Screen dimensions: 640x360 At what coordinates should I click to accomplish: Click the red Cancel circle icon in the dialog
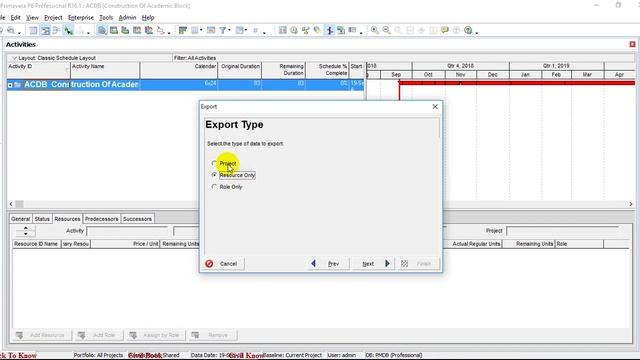pyautogui.click(x=209, y=264)
